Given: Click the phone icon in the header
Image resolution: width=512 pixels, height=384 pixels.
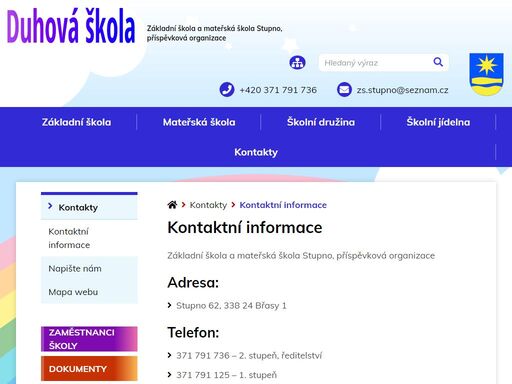Looking at the screenshot, I should click(227, 90).
